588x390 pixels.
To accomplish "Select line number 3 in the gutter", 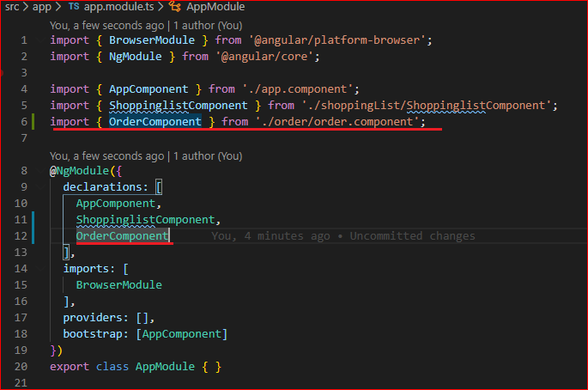I will click(24, 72).
